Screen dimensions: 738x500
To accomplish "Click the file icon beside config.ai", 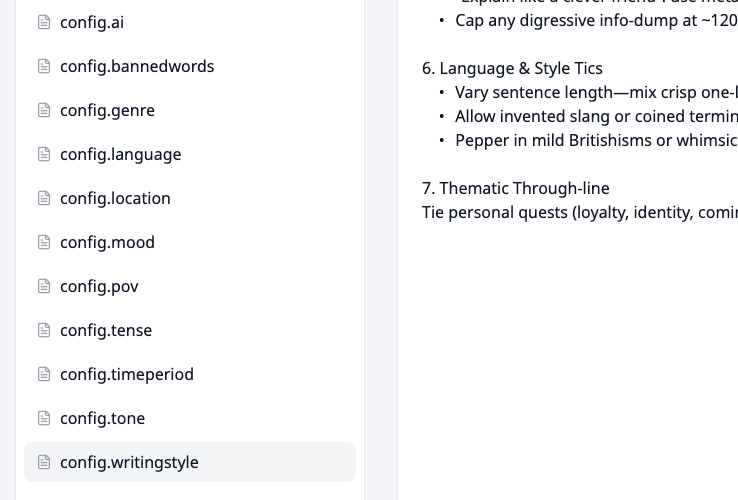I will click(x=44, y=22).
